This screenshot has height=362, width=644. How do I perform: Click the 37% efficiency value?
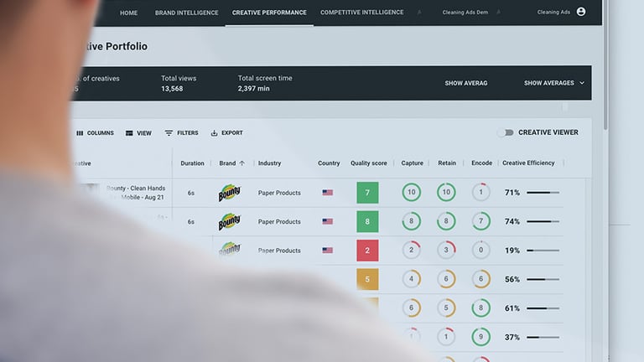[x=512, y=337]
